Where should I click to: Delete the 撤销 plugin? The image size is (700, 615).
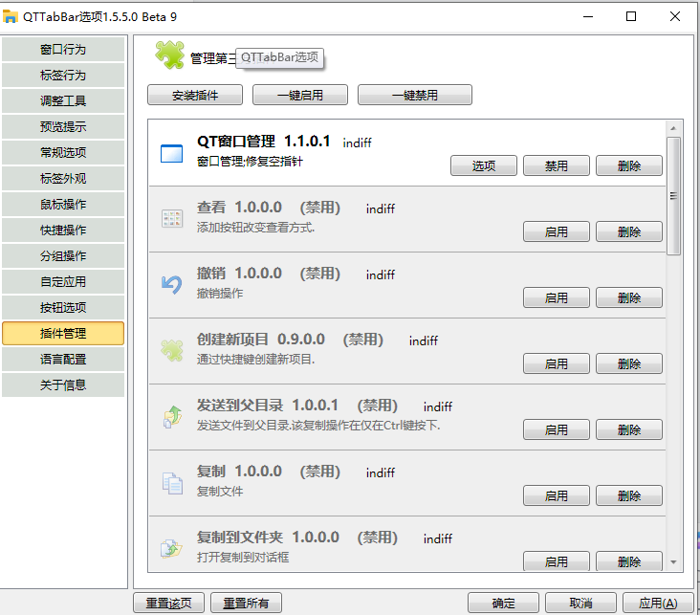tap(629, 297)
